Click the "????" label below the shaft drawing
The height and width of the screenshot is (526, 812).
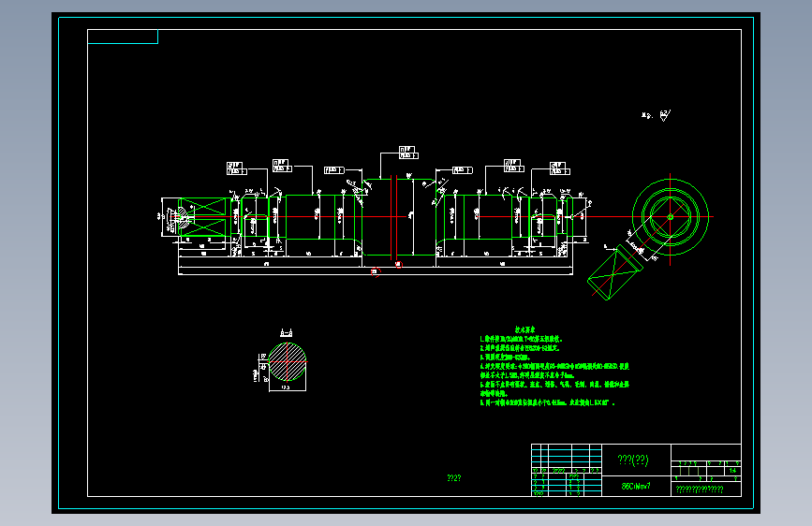pyautogui.click(x=453, y=478)
